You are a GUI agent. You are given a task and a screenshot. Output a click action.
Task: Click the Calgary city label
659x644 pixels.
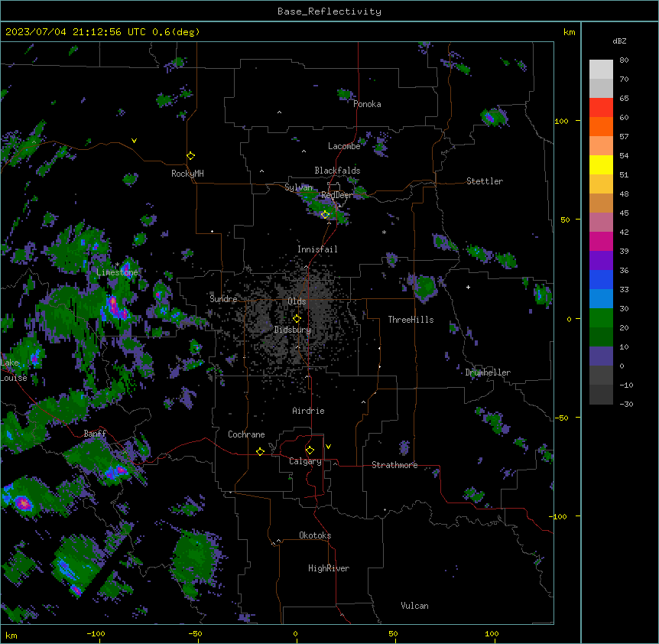[x=305, y=461]
